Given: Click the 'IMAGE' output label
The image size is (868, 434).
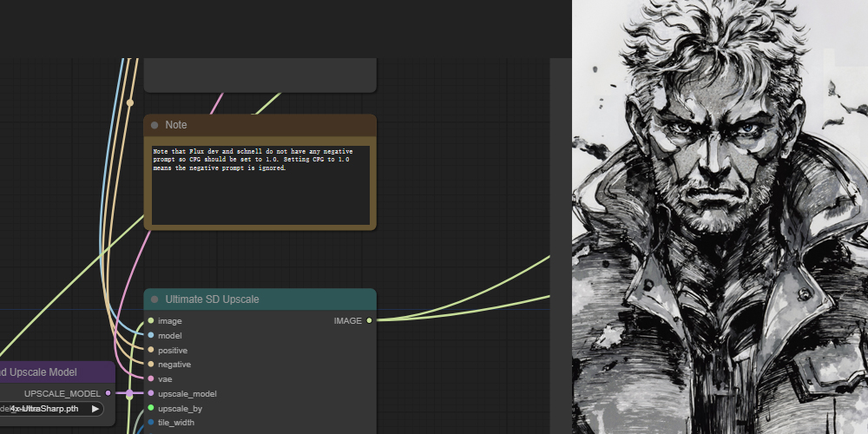Looking at the screenshot, I should [x=348, y=321].
